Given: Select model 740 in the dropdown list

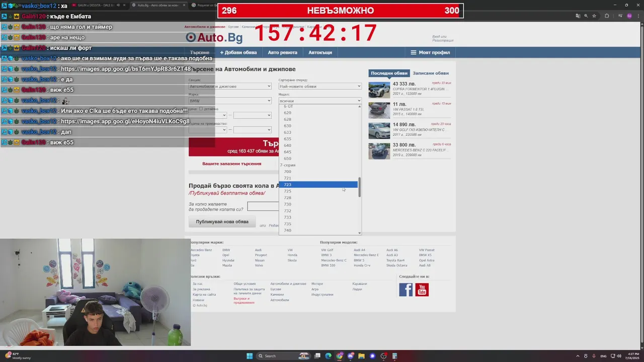Looking at the screenshot, I should [318, 230].
